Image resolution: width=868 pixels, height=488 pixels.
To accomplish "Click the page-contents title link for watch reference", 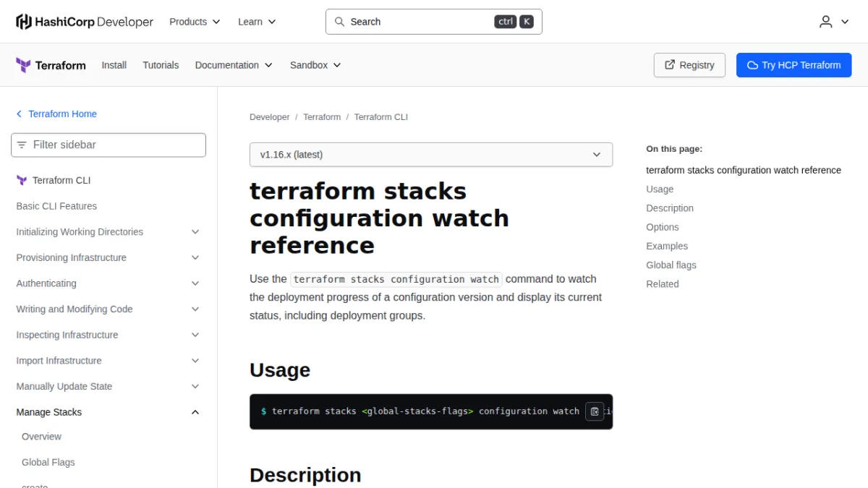I will tap(744, 171).
